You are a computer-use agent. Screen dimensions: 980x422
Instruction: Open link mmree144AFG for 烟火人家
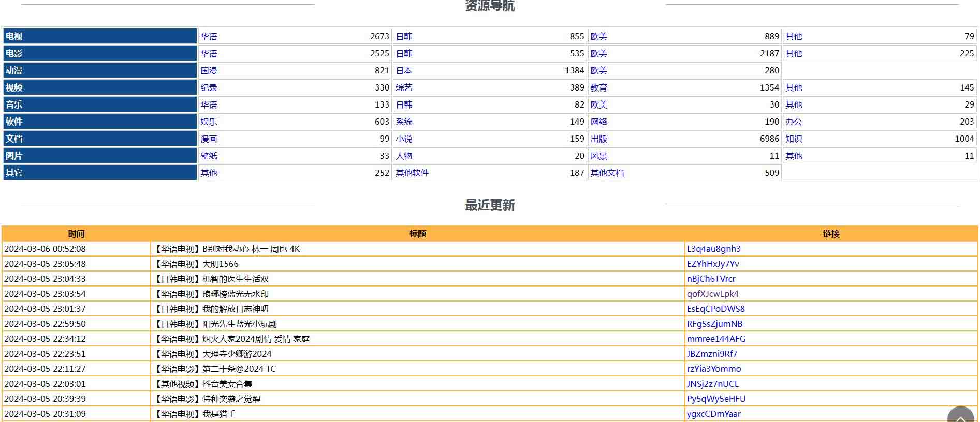click(x=716, y=339)
